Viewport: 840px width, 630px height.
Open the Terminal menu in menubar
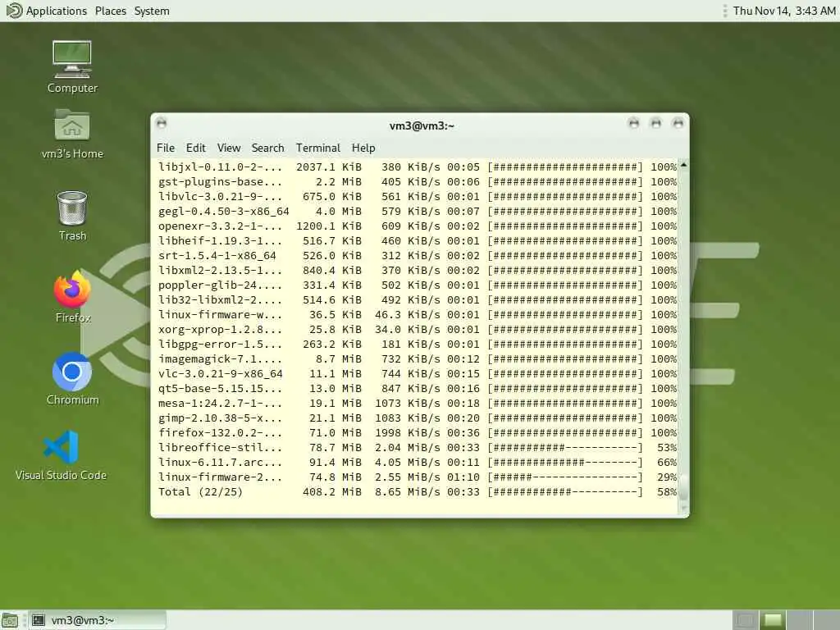pos(318,148)
